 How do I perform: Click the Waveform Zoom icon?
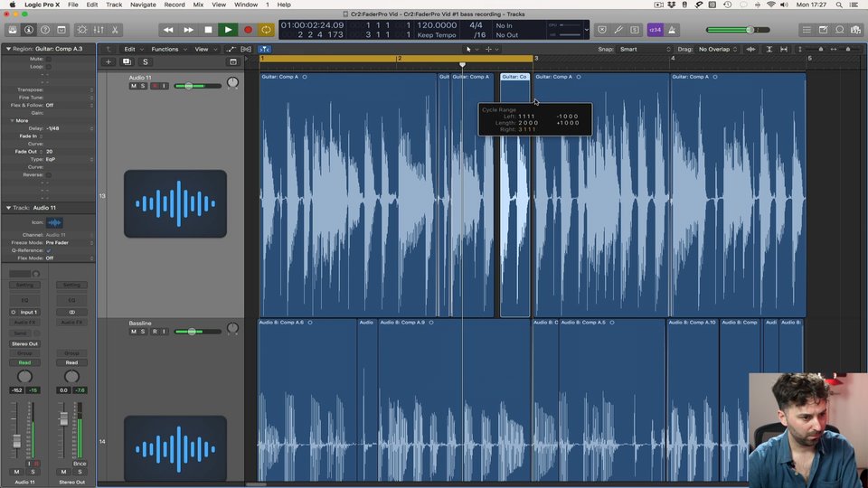pyautogui.click(x=750, y=49)
